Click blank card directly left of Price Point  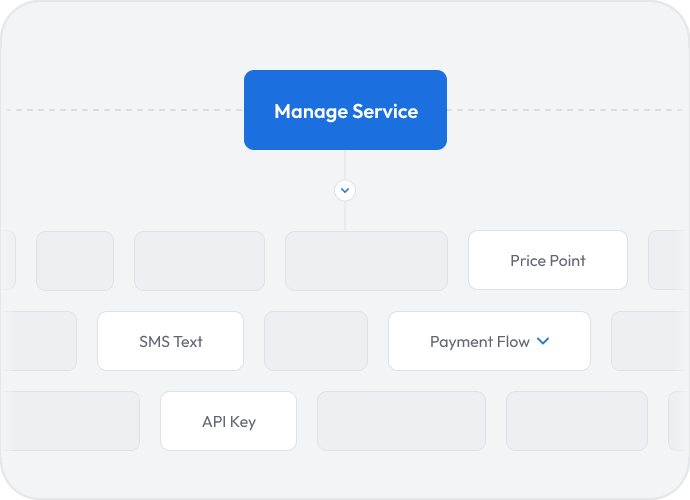pyautogui.click(x=366, y=261)
